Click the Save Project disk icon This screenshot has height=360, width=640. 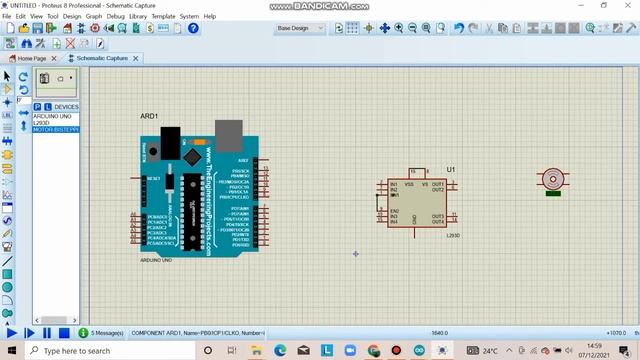[38, 28]
